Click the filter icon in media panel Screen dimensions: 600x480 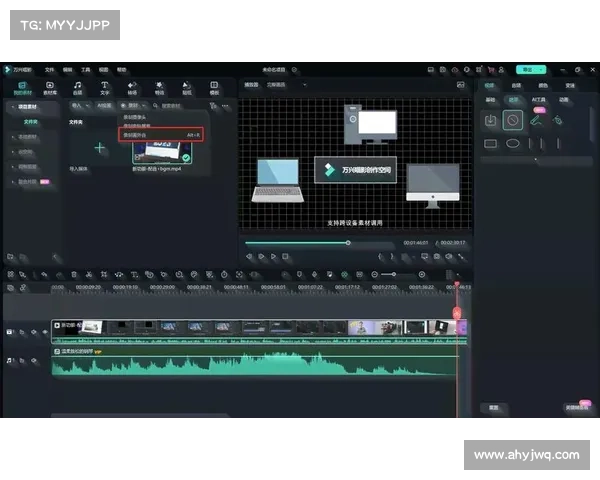click(213, 105)
